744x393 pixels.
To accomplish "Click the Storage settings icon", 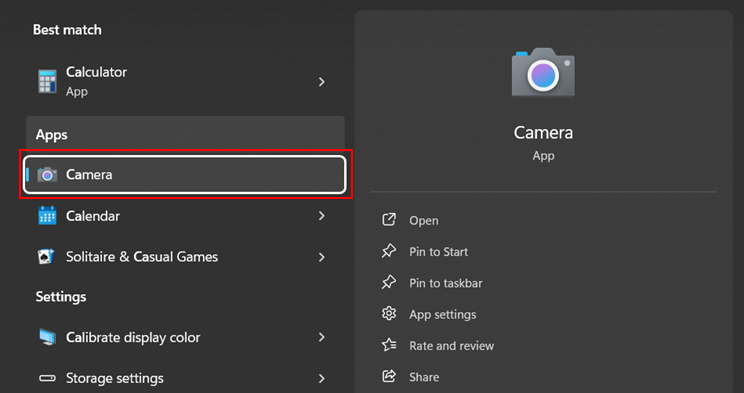I will 47,378.
